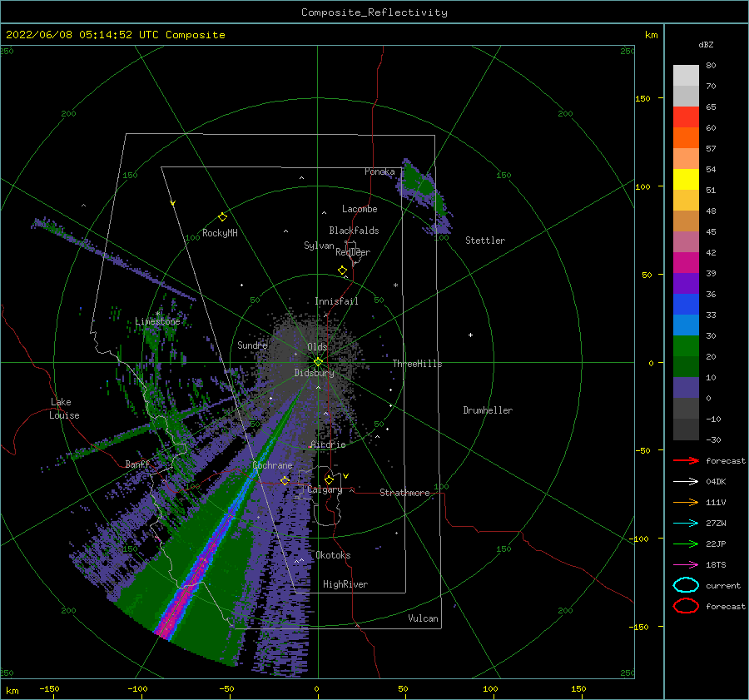Click the Lacombe city label
Screen dimensions: 749x700
360,209
